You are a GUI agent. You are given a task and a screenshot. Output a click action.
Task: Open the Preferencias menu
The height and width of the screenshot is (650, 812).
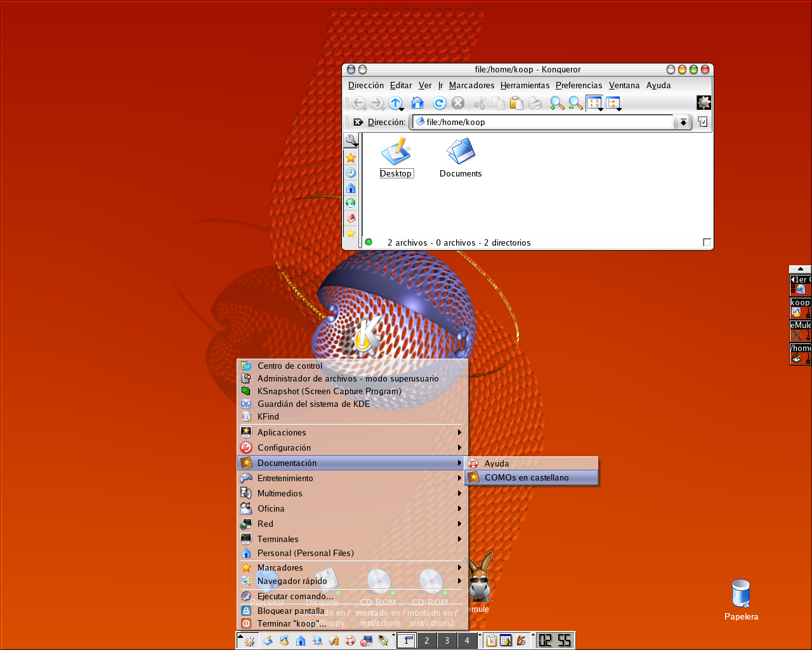(x=579, y=85)
